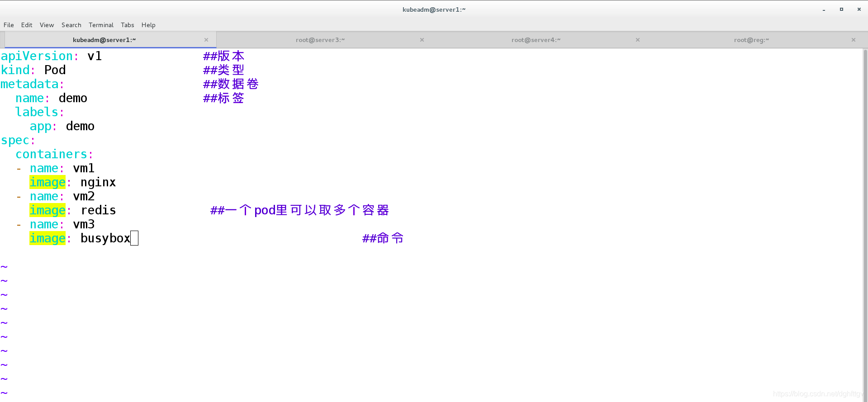Switch to the kubeadm@server1 tab
Screen dimensions: 868x402
(110, 40)
